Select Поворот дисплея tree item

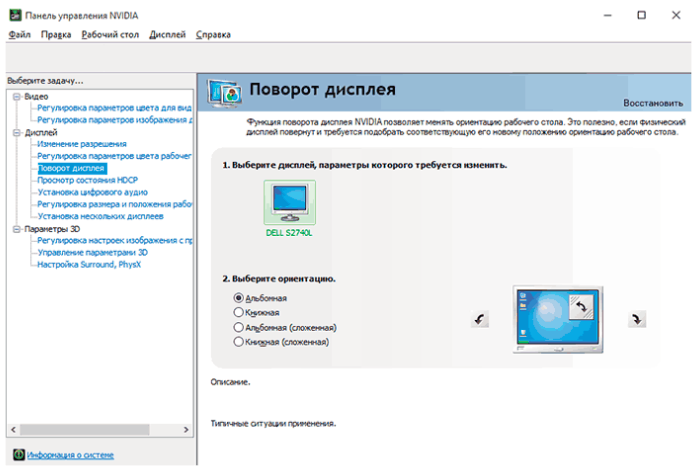point(72,168)
